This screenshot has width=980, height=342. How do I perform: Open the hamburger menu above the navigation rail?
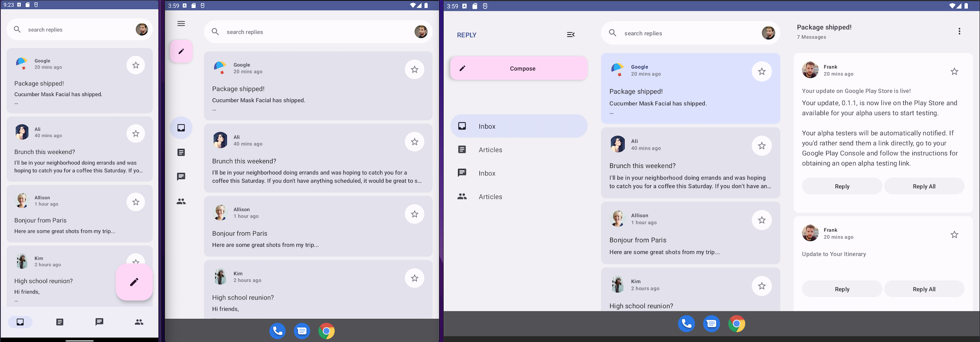click(181, 24)
